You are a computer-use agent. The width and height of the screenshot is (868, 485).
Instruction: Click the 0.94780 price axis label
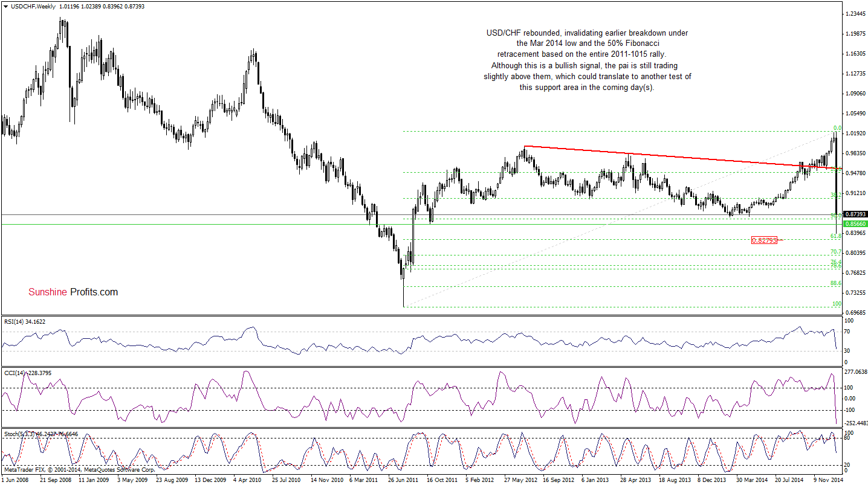coord(855,173)
